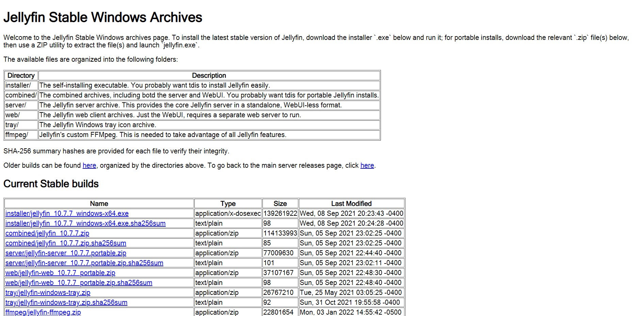The height and width of the screenshot is (316, 644).
Task: Click the 'Directory' column header
Action: 21,75
